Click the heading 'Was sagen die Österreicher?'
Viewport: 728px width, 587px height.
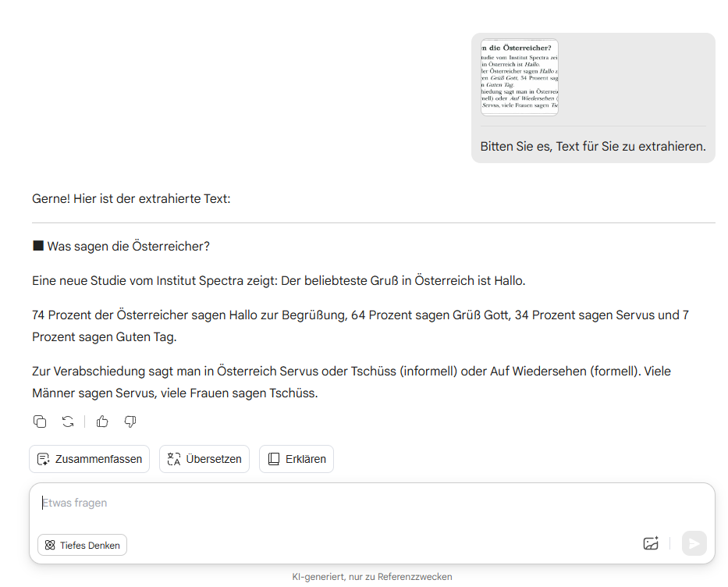(x=128, y=246)
